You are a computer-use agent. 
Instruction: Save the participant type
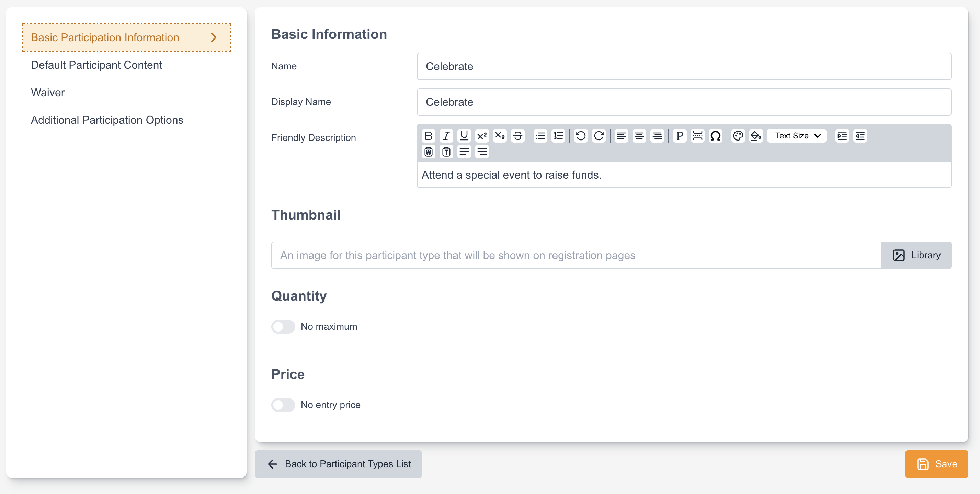[x=936, y=464]
